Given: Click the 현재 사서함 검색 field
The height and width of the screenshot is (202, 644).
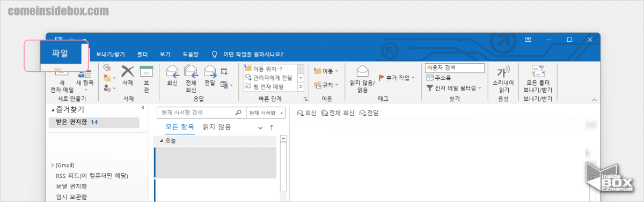Looking at the screenshot, I should 196,113.
